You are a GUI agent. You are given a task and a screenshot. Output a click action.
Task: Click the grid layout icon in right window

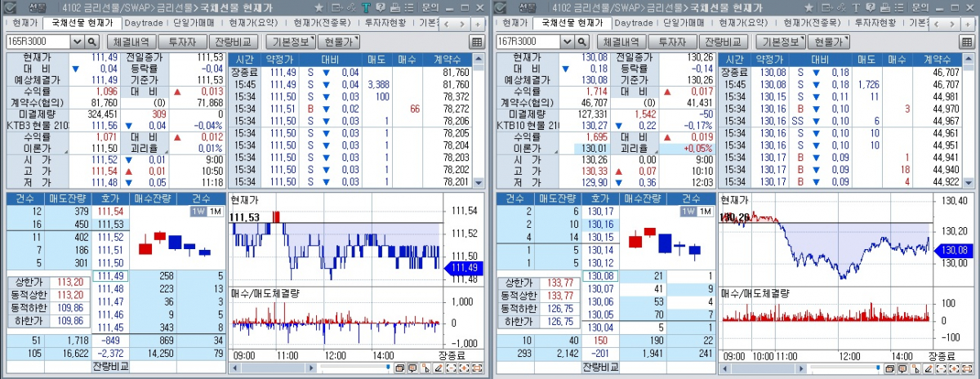coord(967,42)
